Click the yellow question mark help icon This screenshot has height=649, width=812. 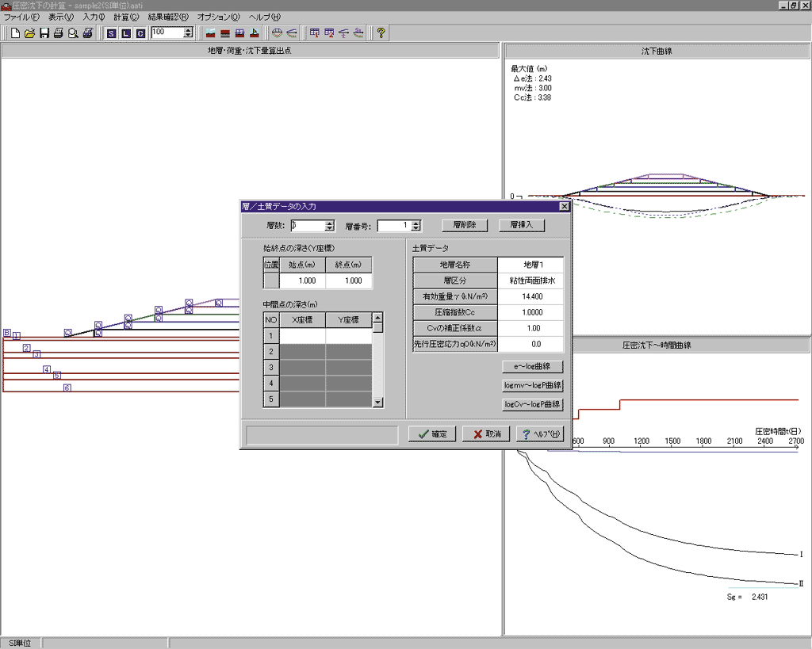[x=381, y=33]
